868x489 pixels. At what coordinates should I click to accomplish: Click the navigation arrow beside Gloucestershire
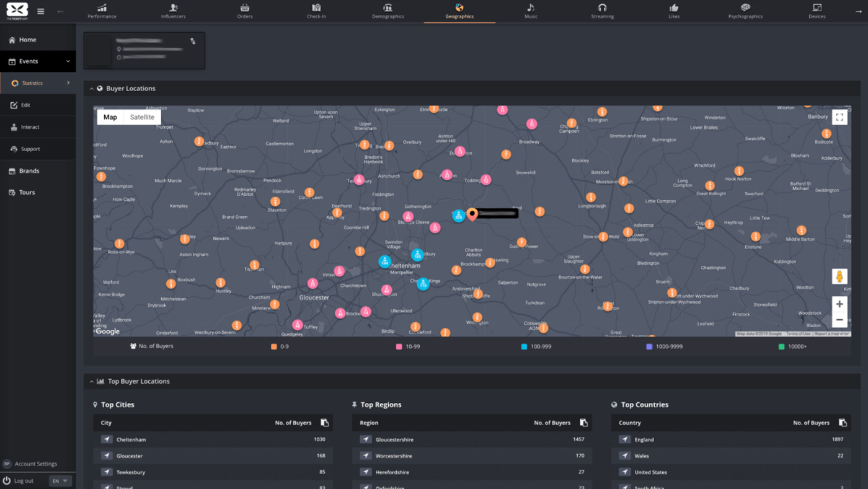365,439
